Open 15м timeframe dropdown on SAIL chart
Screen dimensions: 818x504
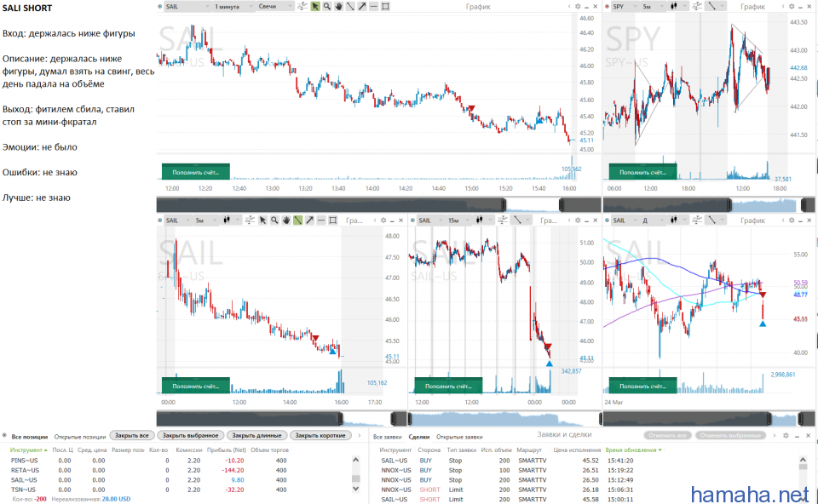459,220
